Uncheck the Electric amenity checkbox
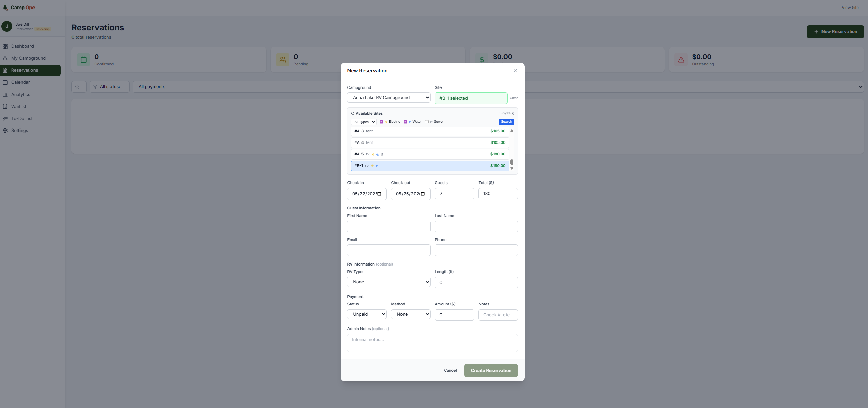This screenshot has height=408, width=868. [x=381, y=122]
